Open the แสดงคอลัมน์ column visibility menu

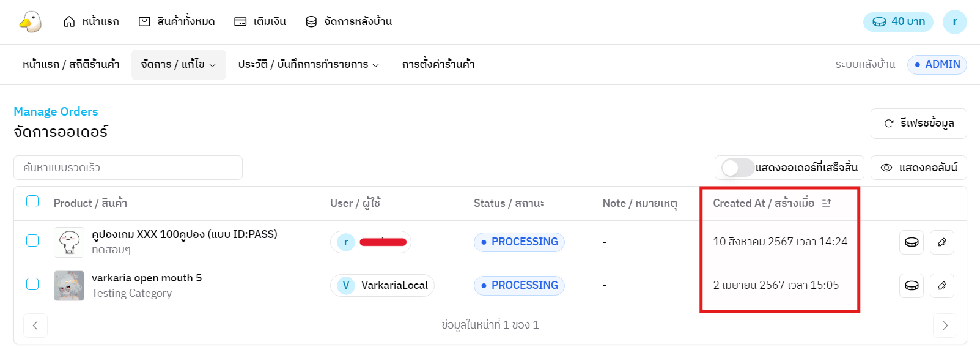[x=919, y=168]
